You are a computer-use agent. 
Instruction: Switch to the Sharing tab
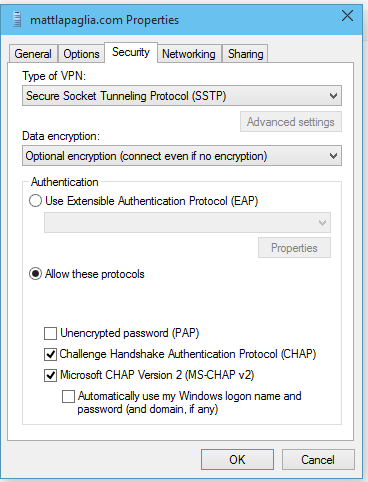(x=245, y=54)
